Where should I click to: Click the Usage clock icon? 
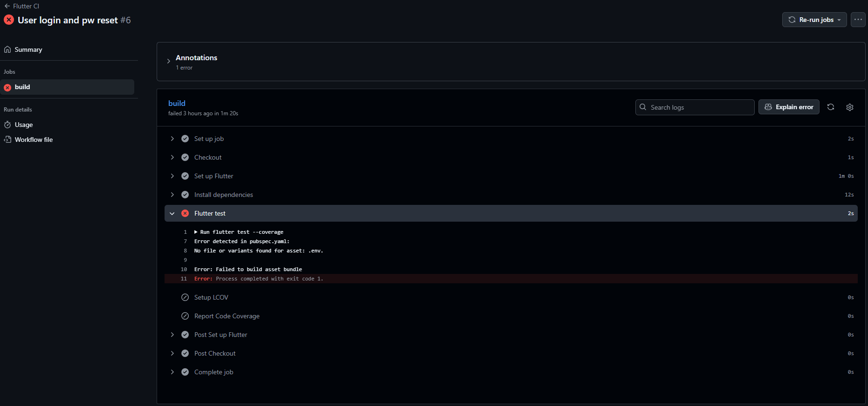point(7,125)
